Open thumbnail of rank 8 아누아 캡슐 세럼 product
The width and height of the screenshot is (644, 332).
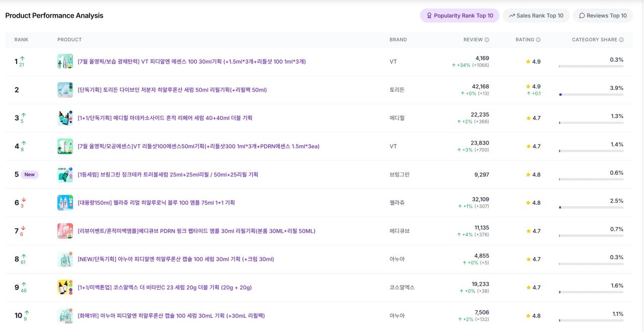pyautogui.click(x=65, y=259)
